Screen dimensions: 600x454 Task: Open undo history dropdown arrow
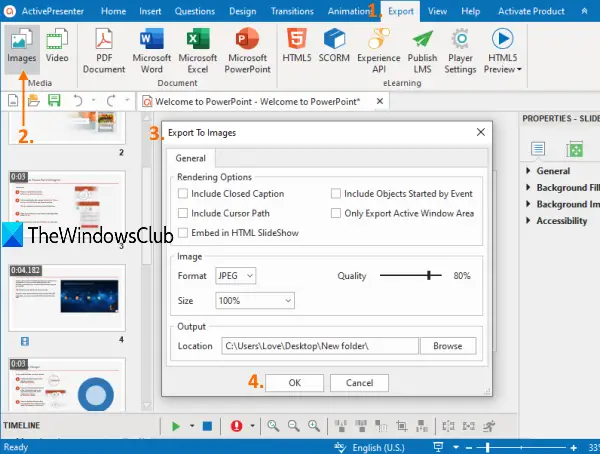(x=93, y=101)
